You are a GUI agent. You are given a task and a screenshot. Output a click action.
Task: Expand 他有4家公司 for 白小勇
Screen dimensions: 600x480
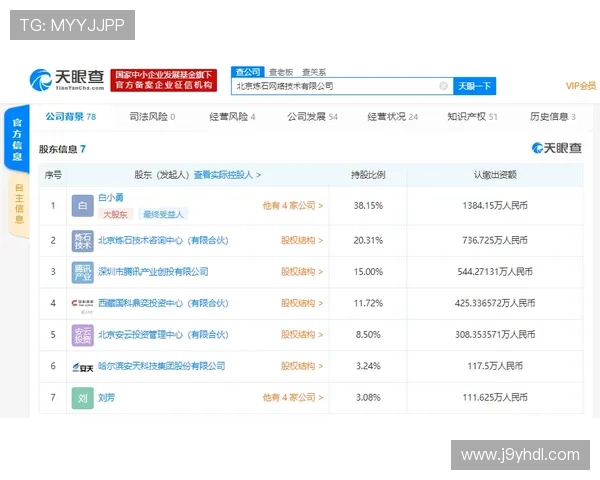click(293, 206)
